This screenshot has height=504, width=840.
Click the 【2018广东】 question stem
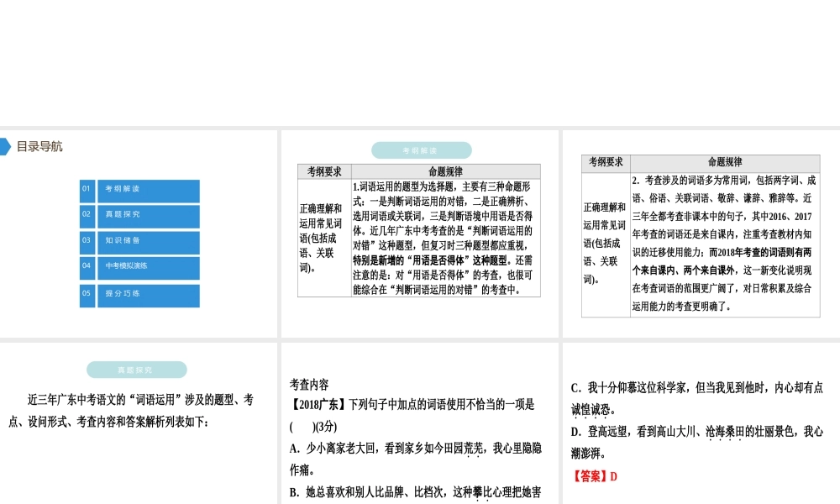[x=412, y=404]
